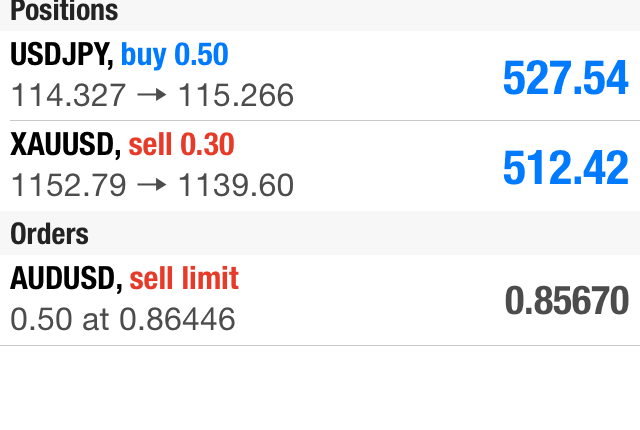Viewport: 640px width, 430px height.
Task: Click the XAUUSD current price 1139.60
Action: 236,185
